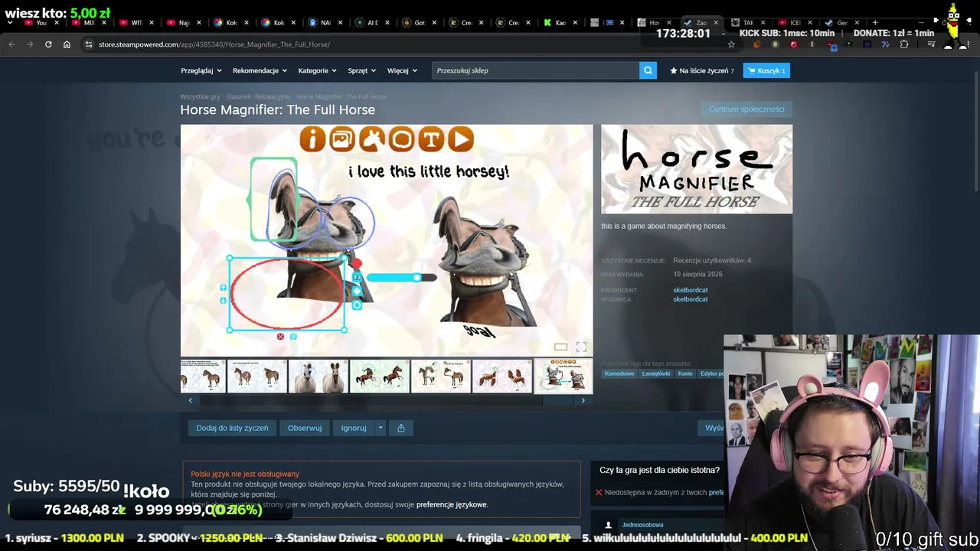The width and height of the screenshot is (980, 551).
Task: Click the browser address bar URL
Action: tap(214, 44)
